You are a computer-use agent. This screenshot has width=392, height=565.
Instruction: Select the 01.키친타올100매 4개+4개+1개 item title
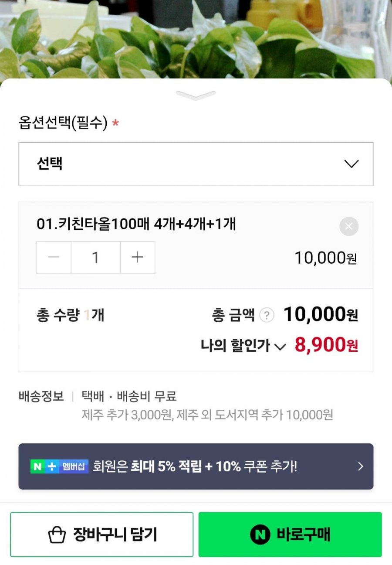point(136,224)
